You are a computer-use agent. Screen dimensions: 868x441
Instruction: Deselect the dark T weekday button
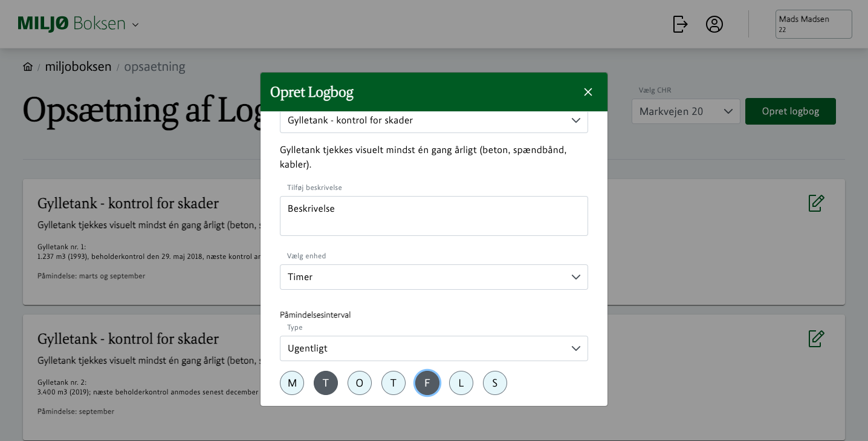click(326, 383)
